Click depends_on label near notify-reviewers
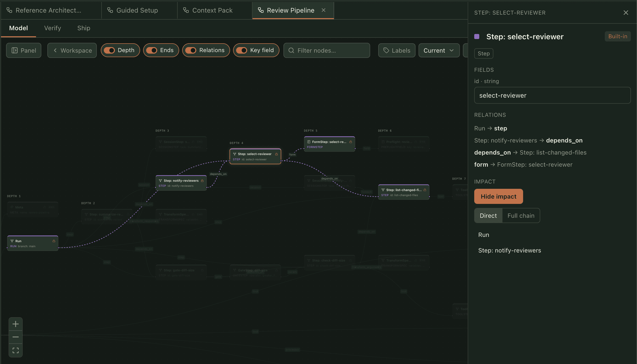This screenshot has width=637, height=364. pos(218,174)
